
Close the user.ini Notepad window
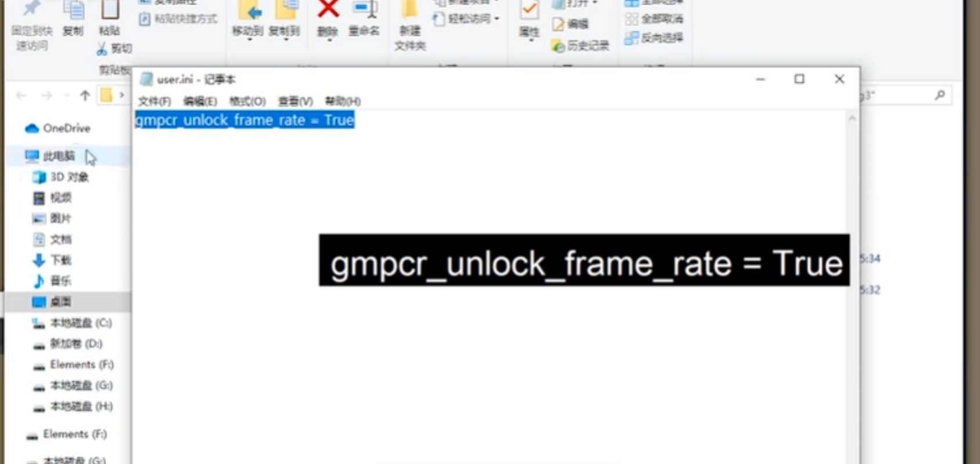click(x=839, y=79)
